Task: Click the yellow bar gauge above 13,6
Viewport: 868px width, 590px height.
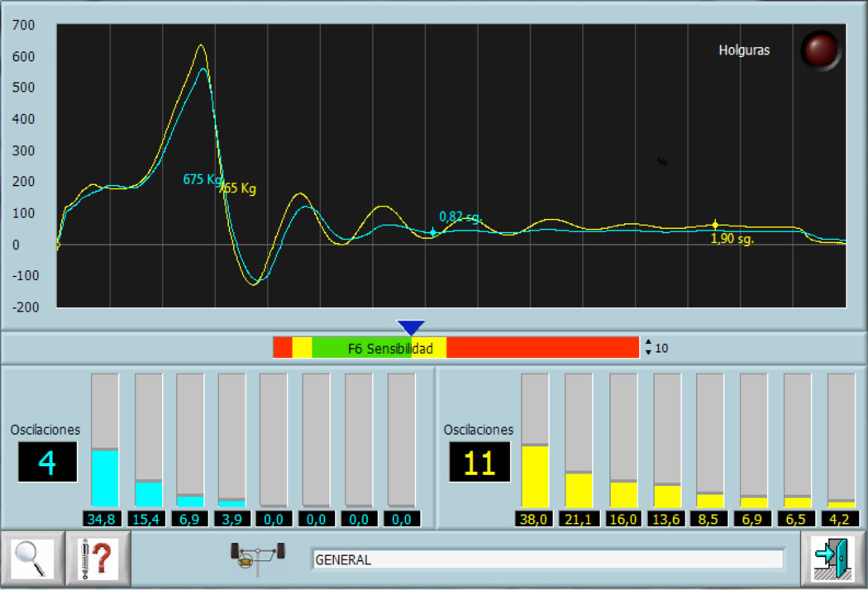Action: [x=667, y=440]
